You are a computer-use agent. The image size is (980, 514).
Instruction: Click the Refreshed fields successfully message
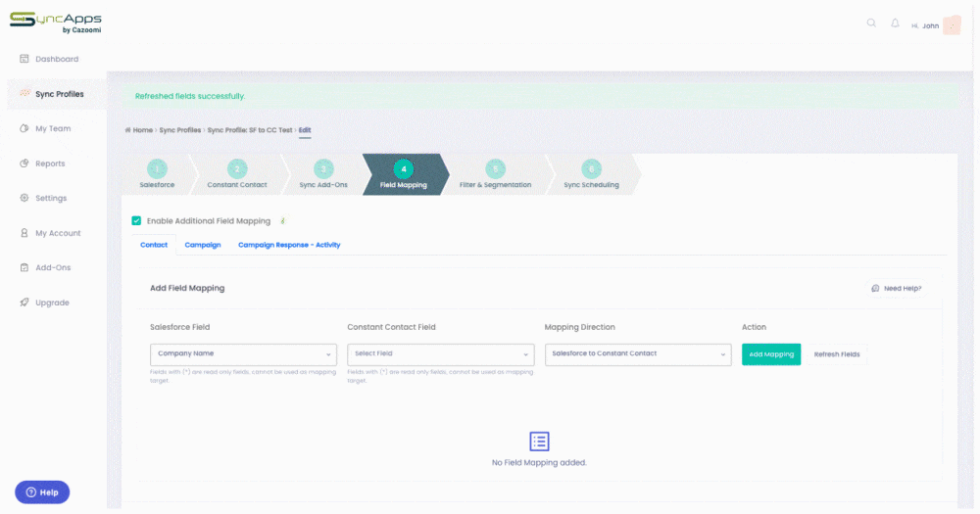[190, 96]
